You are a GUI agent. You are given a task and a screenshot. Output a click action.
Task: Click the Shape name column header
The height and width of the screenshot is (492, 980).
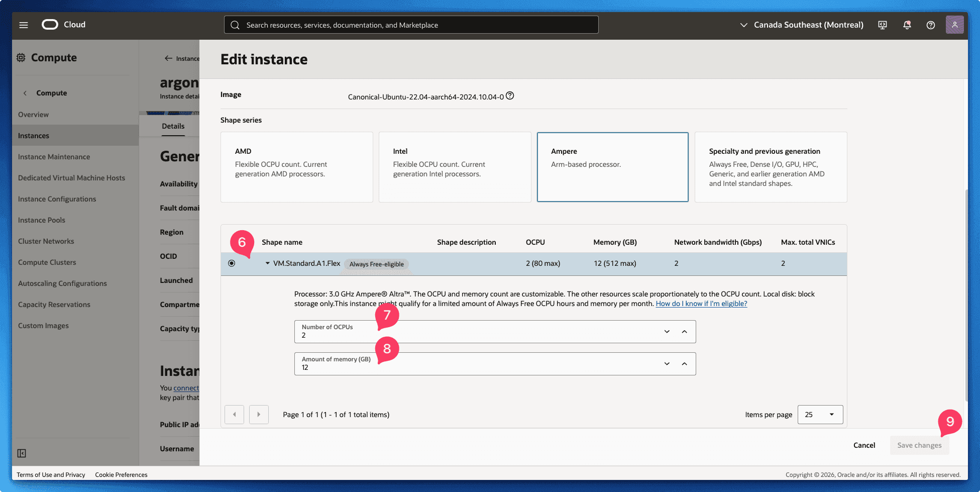tap(282, 242)
